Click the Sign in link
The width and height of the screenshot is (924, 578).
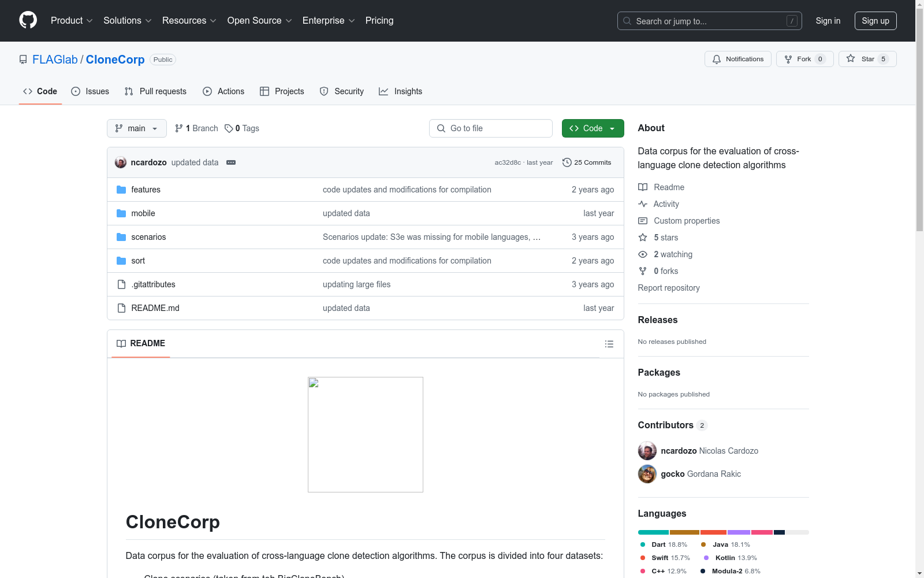[x=828, y=21]
